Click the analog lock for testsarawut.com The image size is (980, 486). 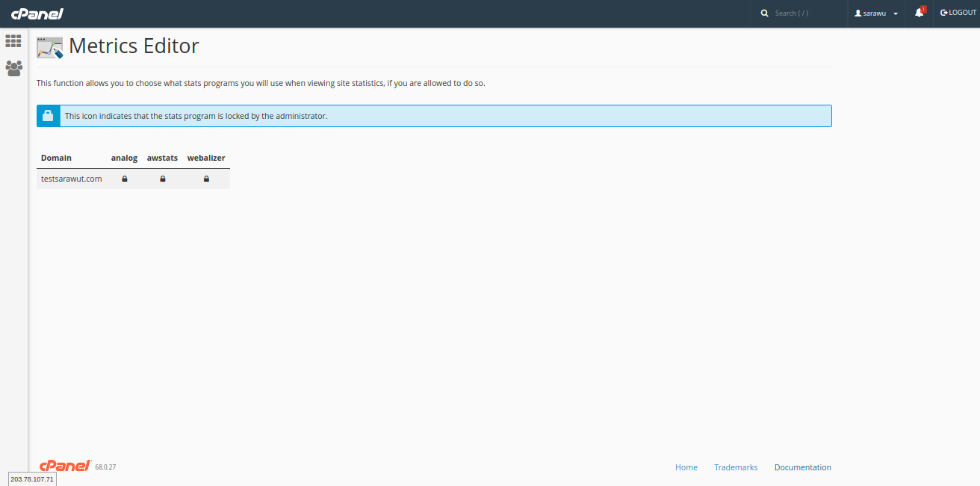[x=125, y=179]
